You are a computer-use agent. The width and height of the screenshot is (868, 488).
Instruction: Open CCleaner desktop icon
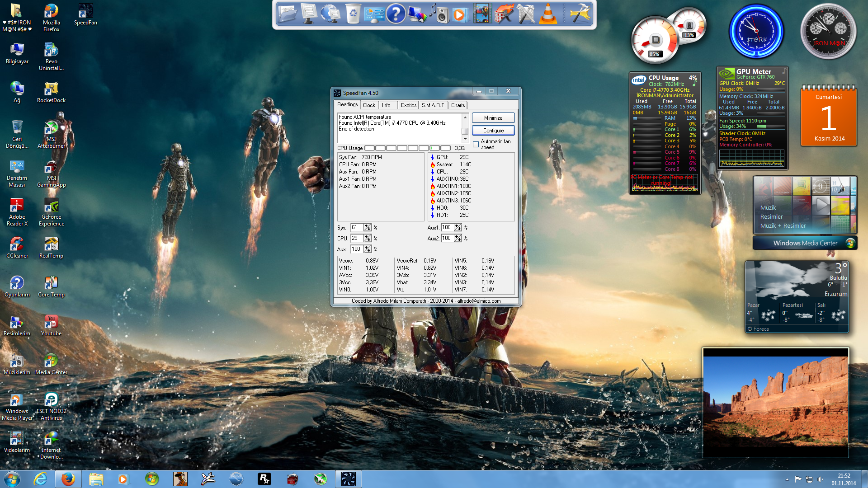tap(17, 248)
